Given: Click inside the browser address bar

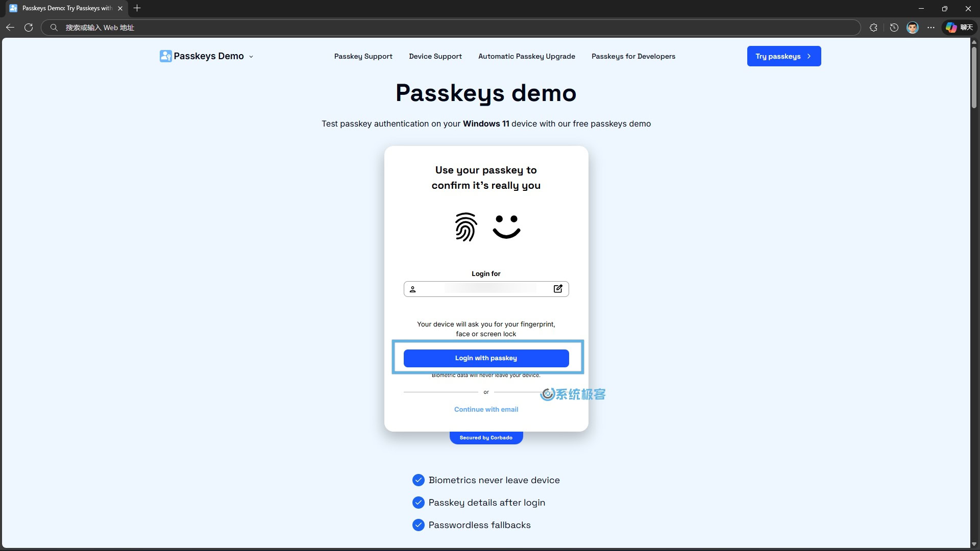Looking at the screenshot, I should (306, 28).
